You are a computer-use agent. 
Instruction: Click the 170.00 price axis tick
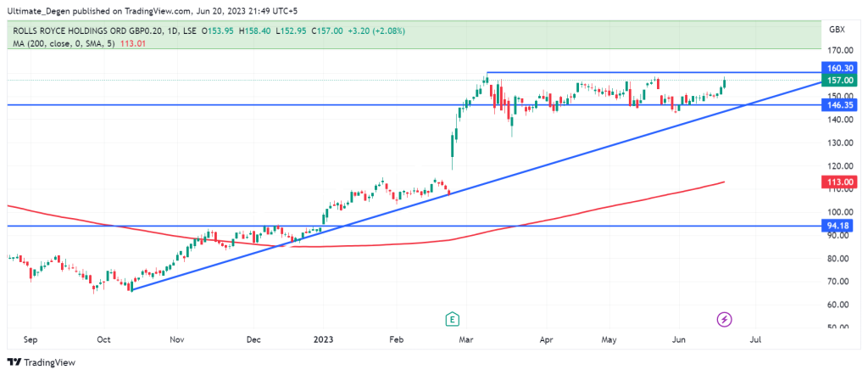pos(840,50)
